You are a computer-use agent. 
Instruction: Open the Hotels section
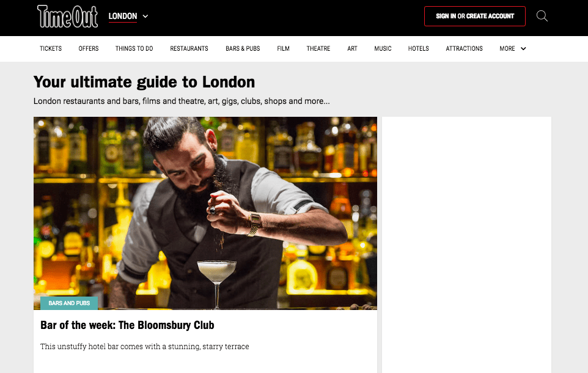click(x=419, y=48)
